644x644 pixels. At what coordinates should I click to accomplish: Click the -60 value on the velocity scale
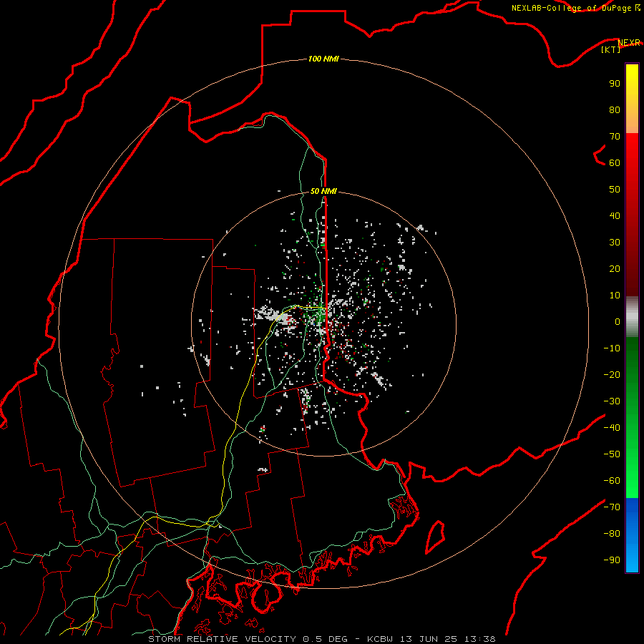(x=612, y=481)
